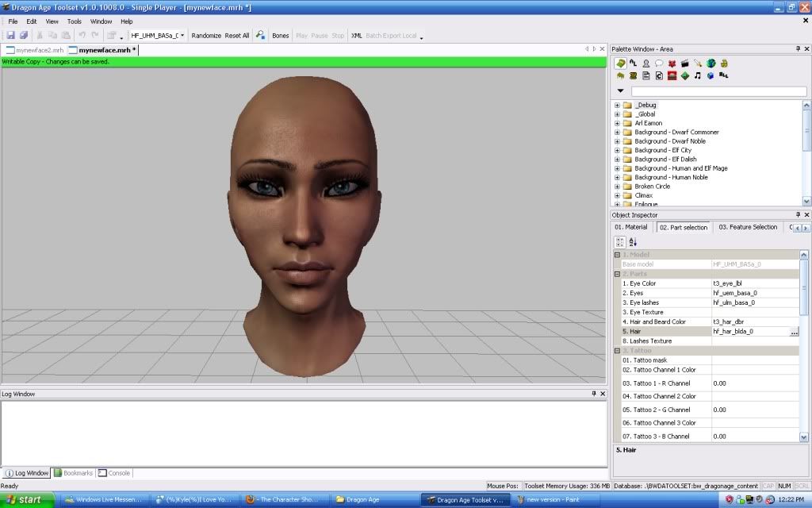The width and height of the screenshot is (812, 508).
Task: Select the globe palette icon
Action: (711, 63)
